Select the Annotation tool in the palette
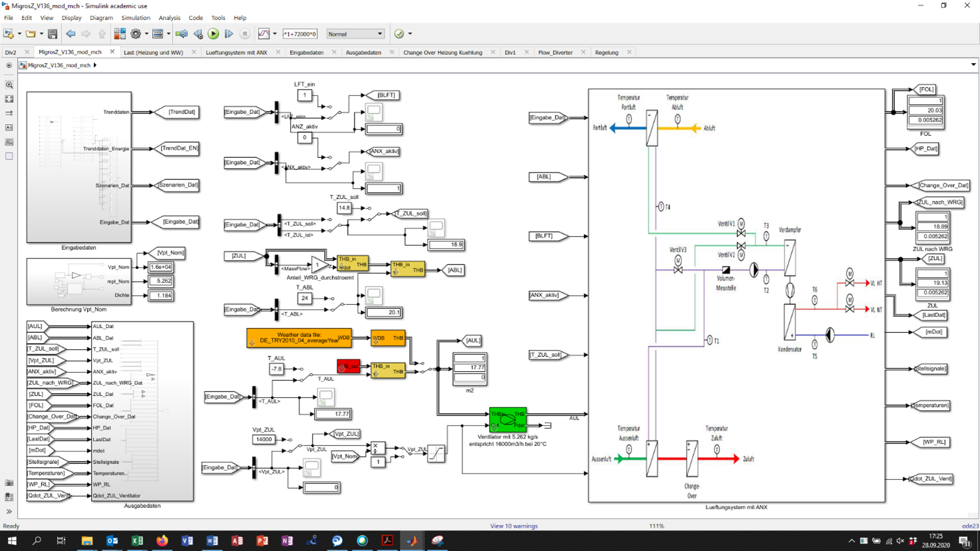Viewport: 980px width, 551px height. (9, 128)
